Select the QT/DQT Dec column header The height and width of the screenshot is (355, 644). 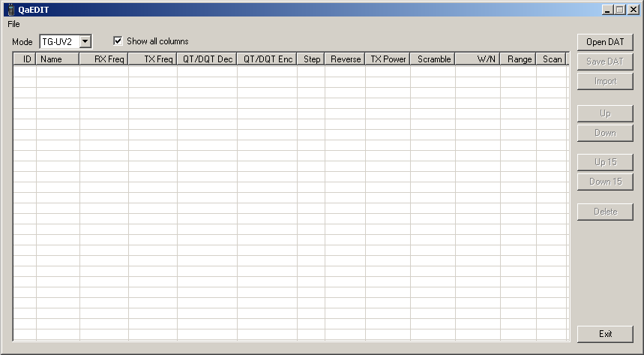coord(207,59)
